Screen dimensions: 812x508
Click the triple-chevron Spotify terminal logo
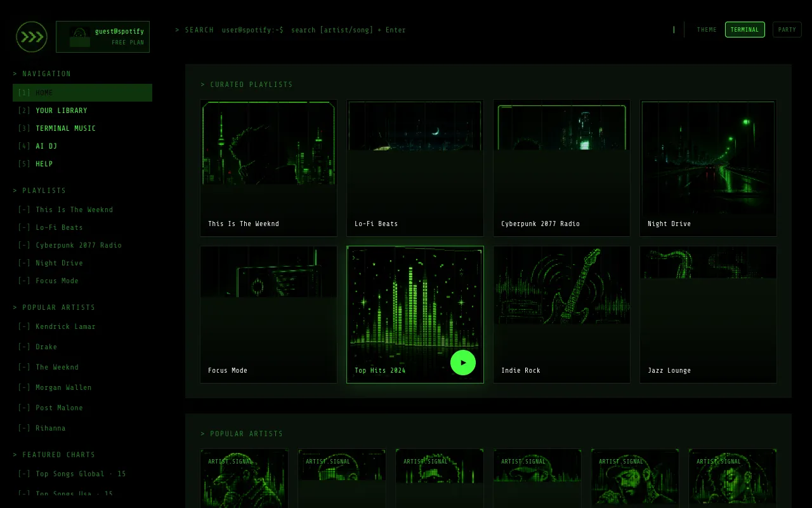coord(32,37)
